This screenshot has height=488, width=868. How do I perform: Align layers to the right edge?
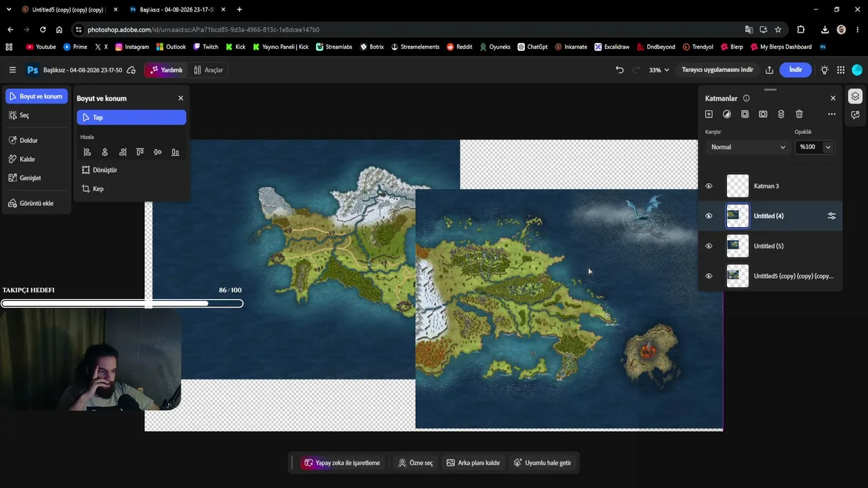coord(122,152)
